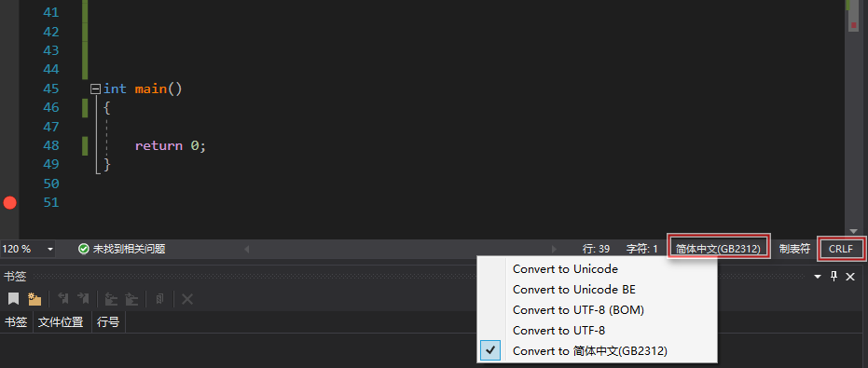Toggle a bookmark with the bookmark icon

13,299
